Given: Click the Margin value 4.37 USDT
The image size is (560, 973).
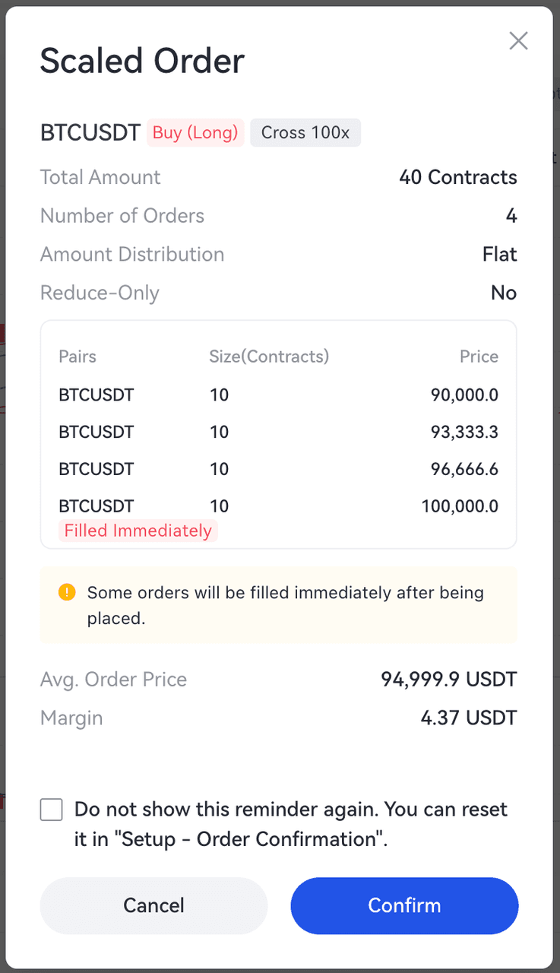Looking at the screenshot, I should [x=468, y=718].
